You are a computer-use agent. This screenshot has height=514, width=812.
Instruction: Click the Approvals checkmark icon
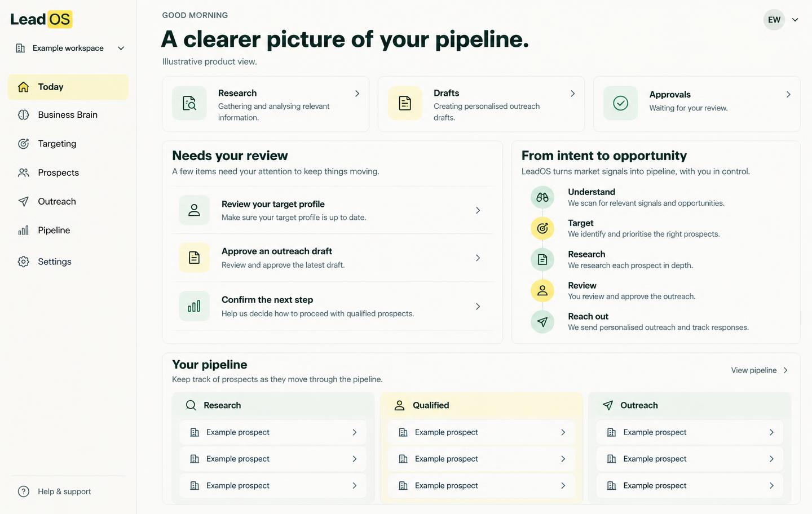pos(620,103)
